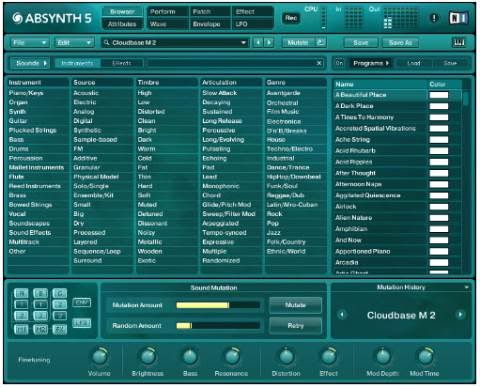Set the Random Amount slider
Screen dimensions: 480x387
[218, 325]
